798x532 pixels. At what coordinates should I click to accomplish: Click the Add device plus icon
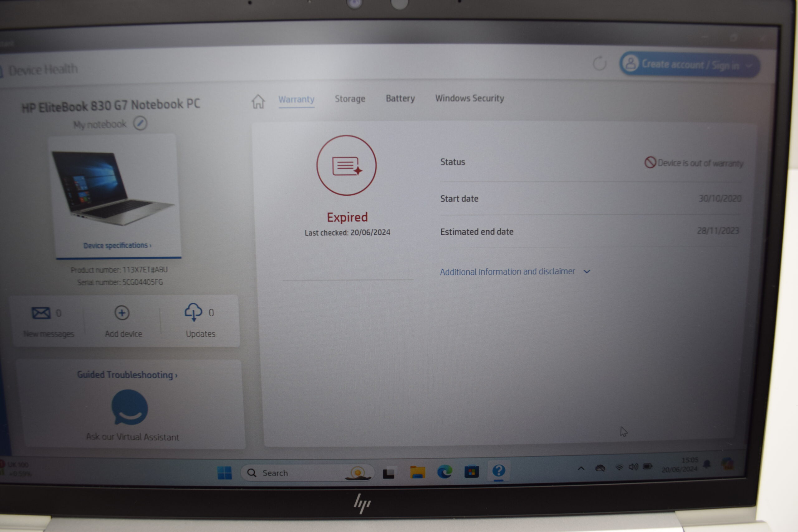click(x=122, y=313)
